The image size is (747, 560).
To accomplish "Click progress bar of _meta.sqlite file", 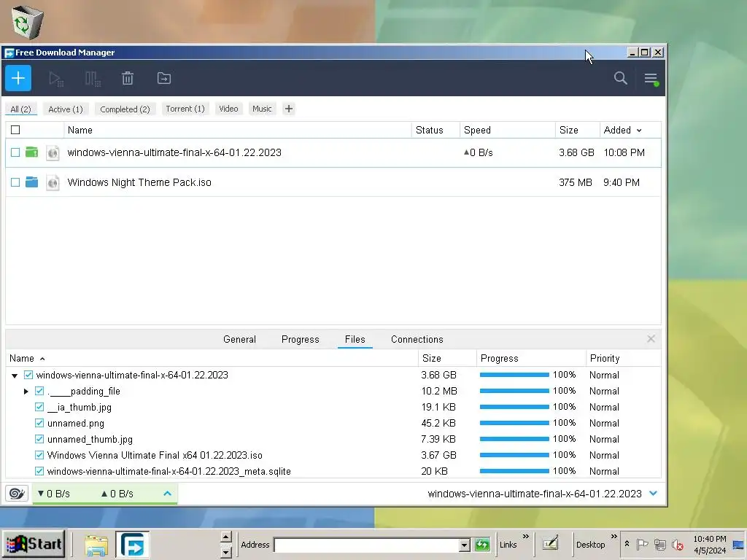I will (514, 471).
